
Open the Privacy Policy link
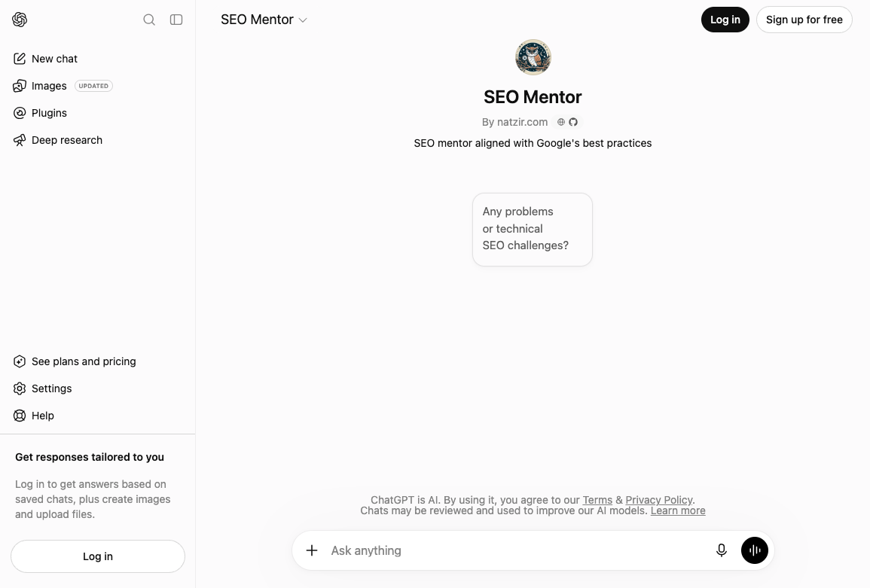pos(658,500)
